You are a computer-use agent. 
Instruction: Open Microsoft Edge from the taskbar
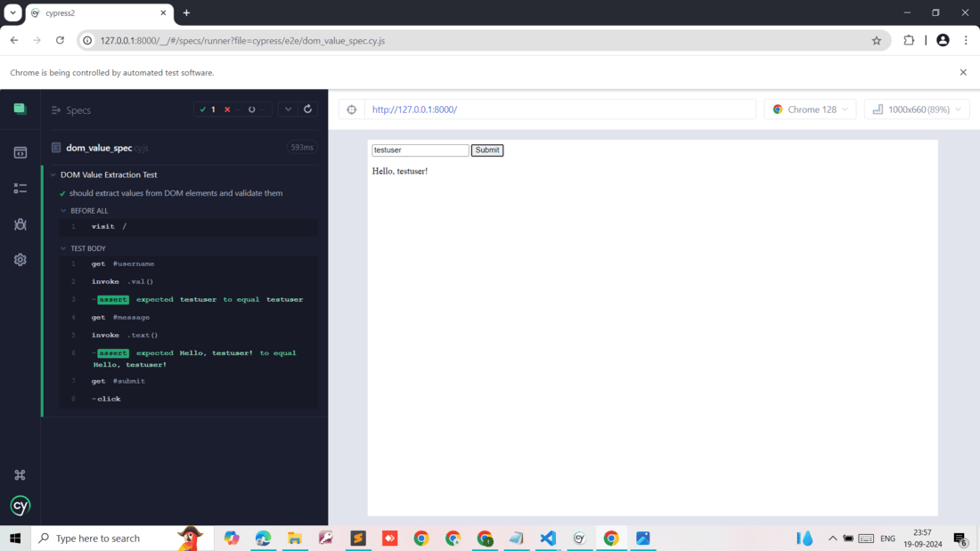pyautogui.click(x=263, y=538)
